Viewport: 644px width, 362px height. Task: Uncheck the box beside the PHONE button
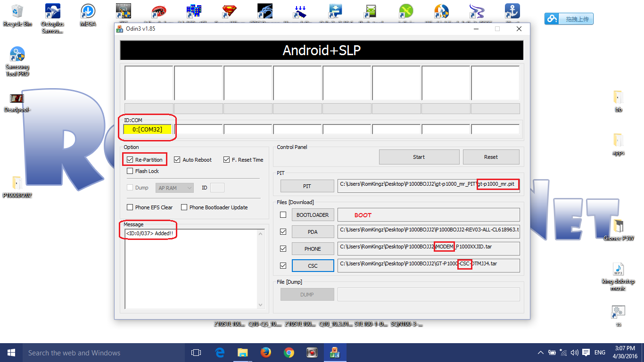coord(283,249)
